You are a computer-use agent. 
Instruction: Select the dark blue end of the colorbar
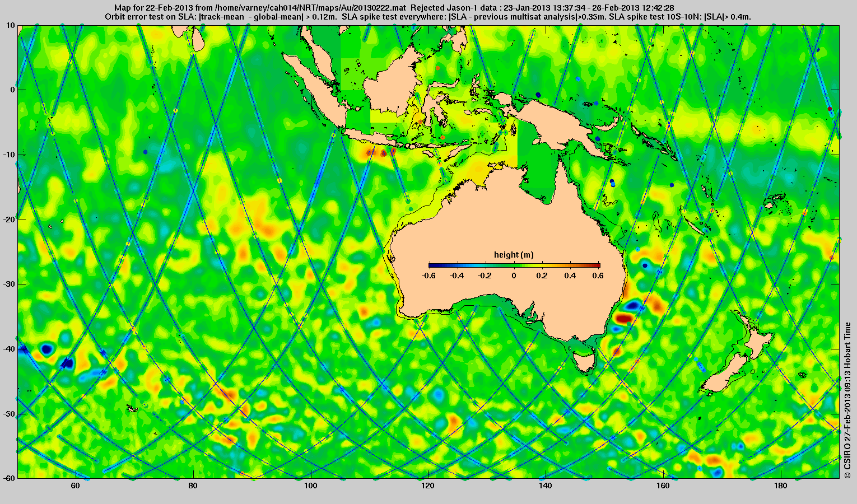tap(432, 265)
